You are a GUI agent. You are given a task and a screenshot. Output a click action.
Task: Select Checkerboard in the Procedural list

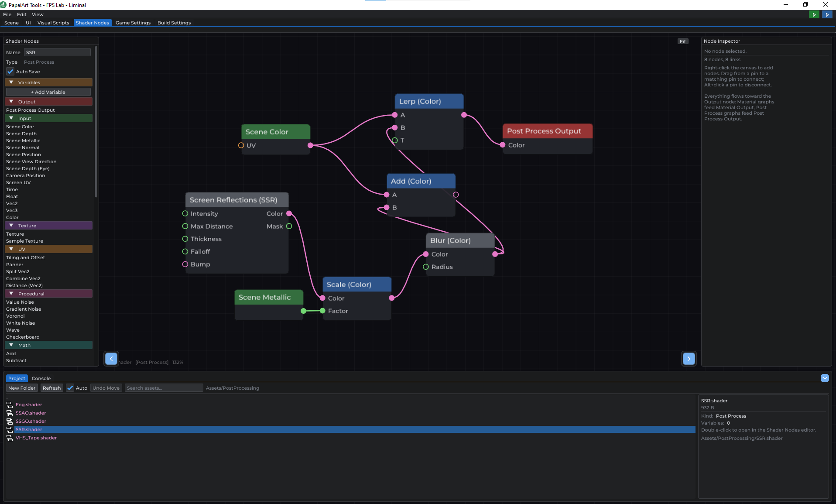pyautogui.click(x=23, y=337)
